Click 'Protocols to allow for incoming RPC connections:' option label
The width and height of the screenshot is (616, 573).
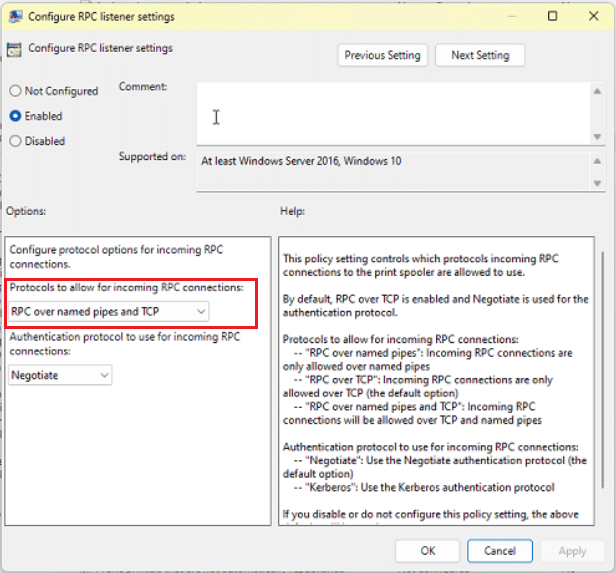(x=126, y=287)
